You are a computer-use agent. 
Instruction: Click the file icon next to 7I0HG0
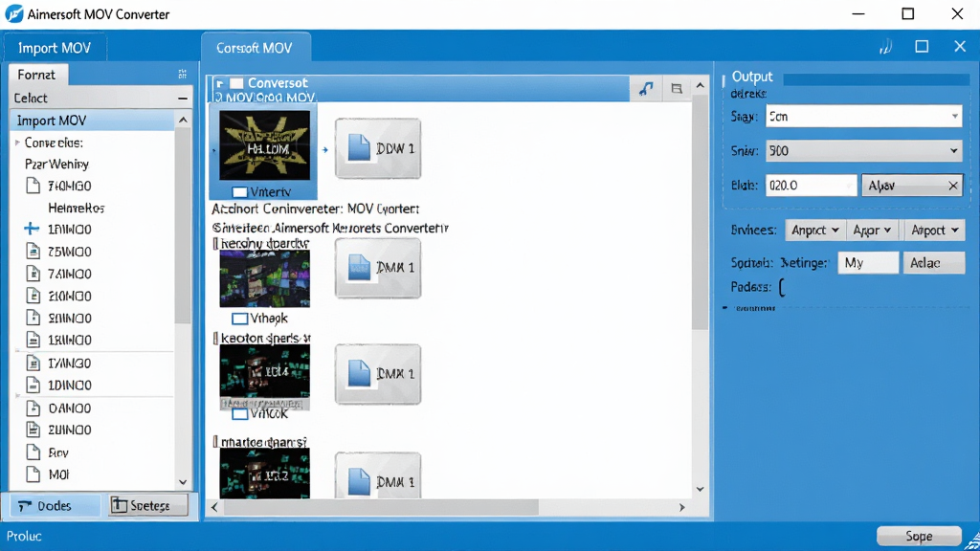(x=33, y=186)
